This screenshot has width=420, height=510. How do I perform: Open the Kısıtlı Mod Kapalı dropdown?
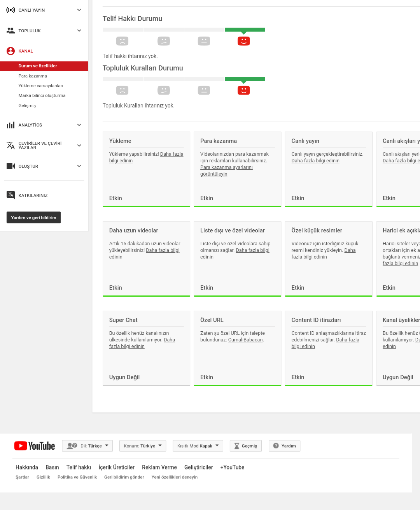tap(198, 446)
